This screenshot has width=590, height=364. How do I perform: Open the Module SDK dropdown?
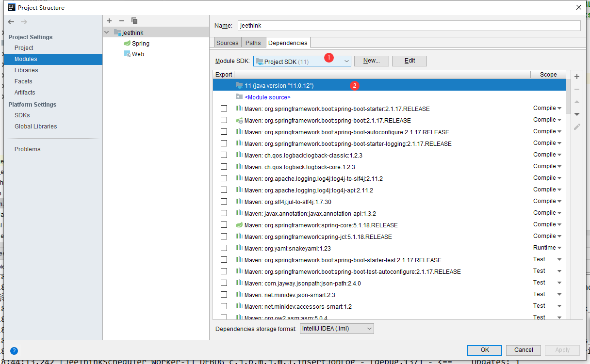pos(302,61)
